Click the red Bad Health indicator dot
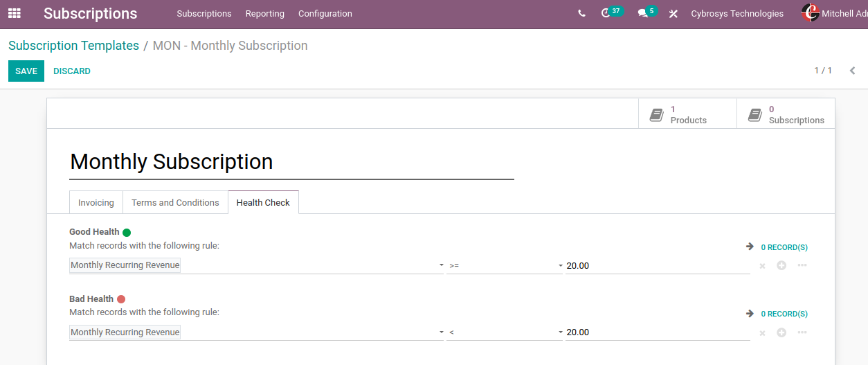Image resolution: width=868 pixels, height=365 pixels. pos(121,299)
